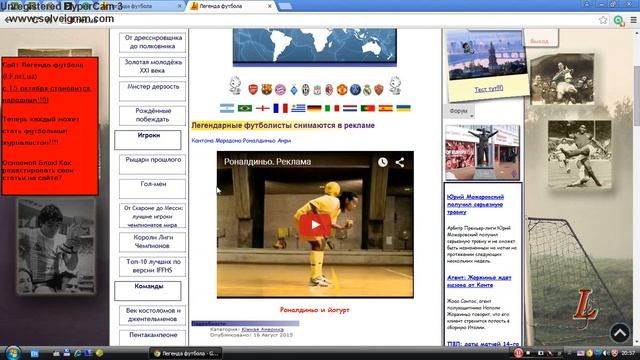Screen dimensions: 640x360
Task: Play the Ronaldinho advert video
Action: (315, 224)
